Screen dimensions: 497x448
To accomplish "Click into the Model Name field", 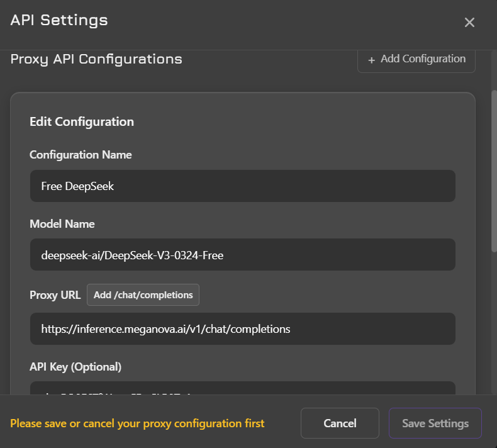I will pyautogui.click(x=242, y=255).
